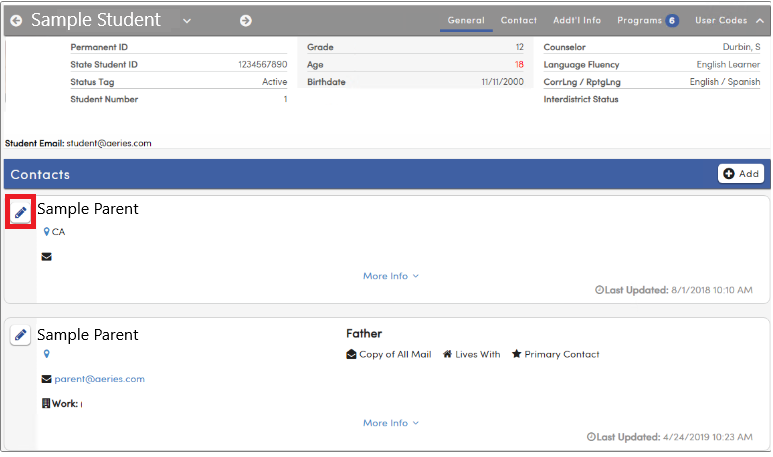Click envelope icon under first Sample Parent
The image size is (773, 457).
(x=46, y=257)
